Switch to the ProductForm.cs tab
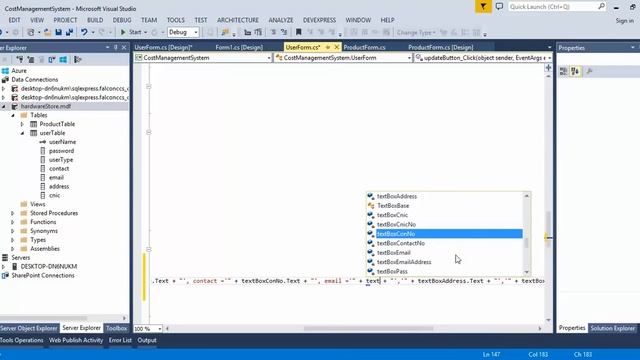 pyautogui.click(x=364, y=47)
